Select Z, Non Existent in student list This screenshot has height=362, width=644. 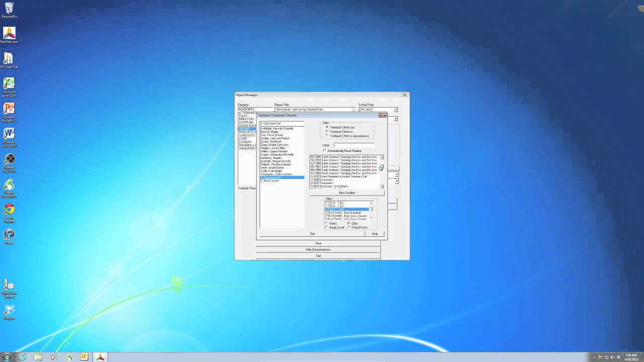coord(282,180)
